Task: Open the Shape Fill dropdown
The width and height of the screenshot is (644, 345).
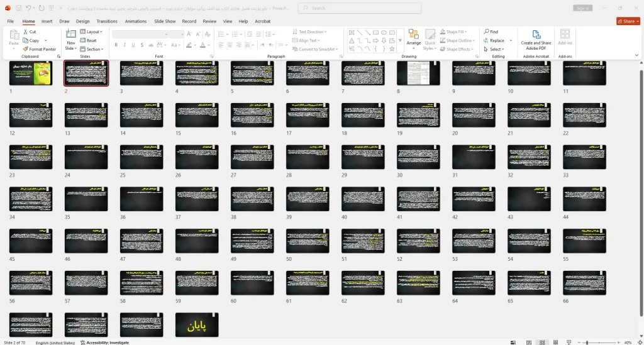Action: click(x=454, y=31)
